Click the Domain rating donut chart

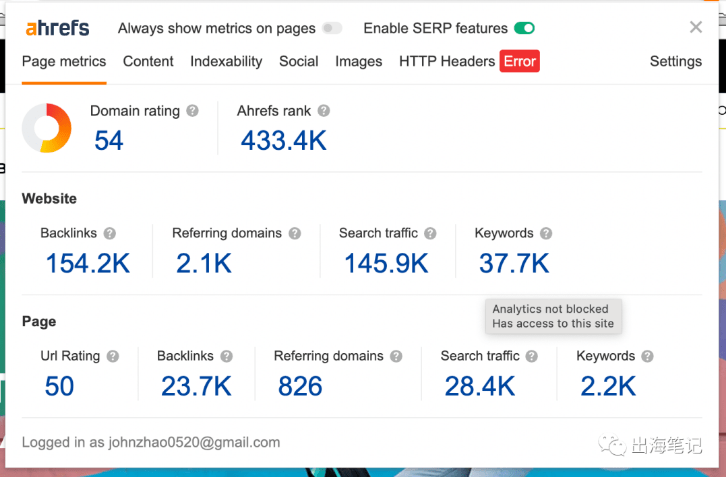(47, 128)
